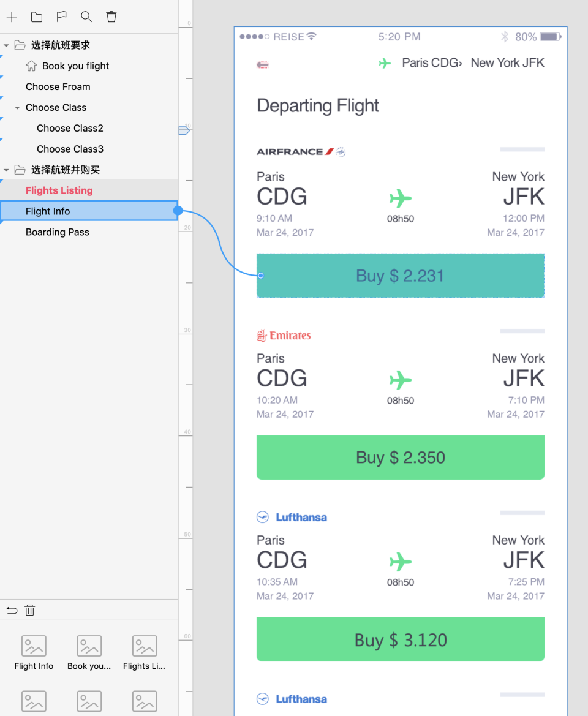Image resolution: width=588 pixels, height=716 pixels.
Task: Click the back arrow in phone mockup
Action: (263, 66)
